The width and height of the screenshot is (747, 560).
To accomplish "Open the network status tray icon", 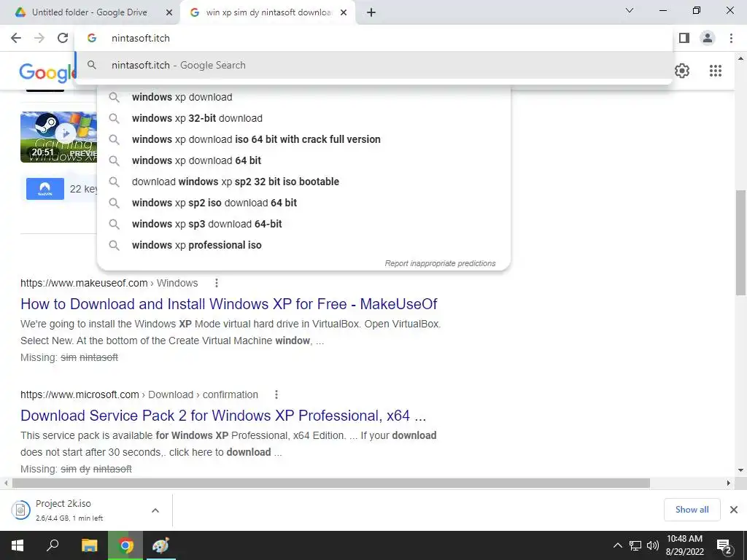I will click(x=635, y=545).
